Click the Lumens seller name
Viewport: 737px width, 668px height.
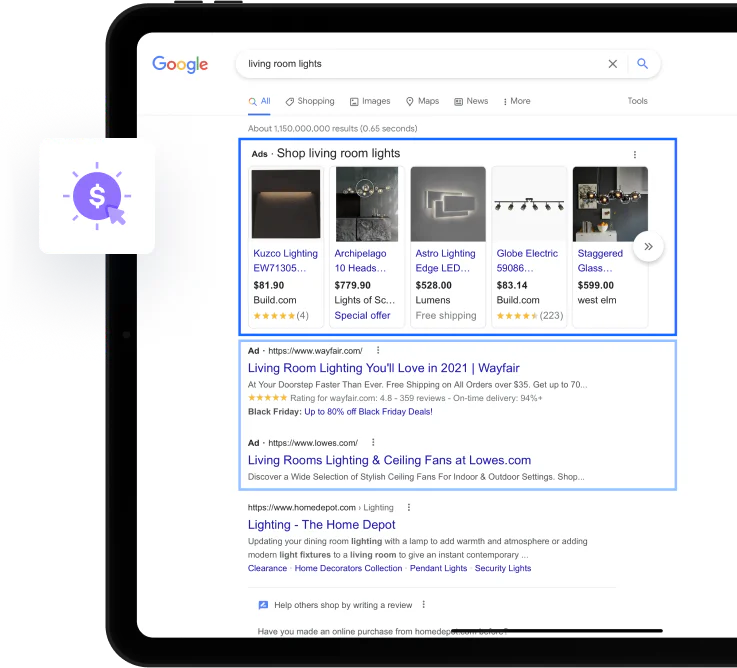[x=432, y=300]
